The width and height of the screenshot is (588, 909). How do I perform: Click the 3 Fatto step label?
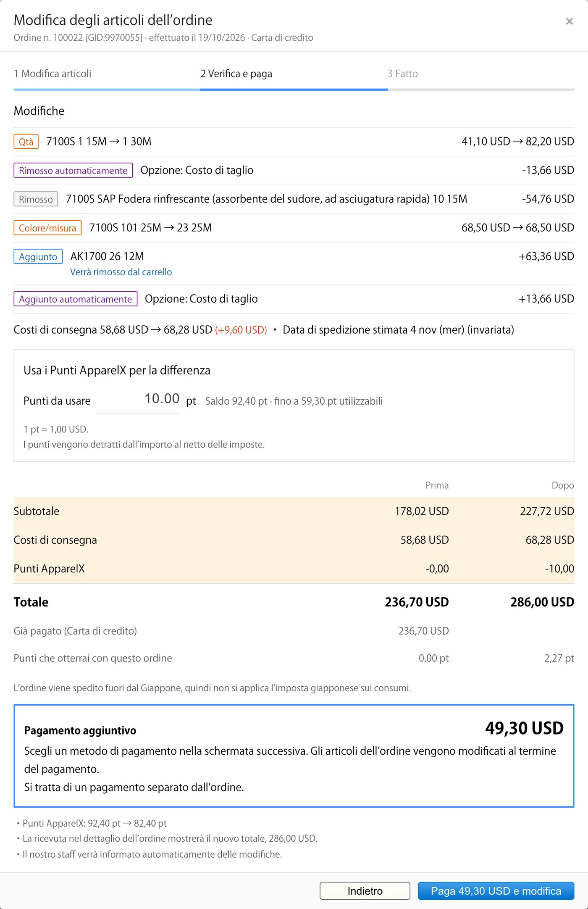pos(402,74)
